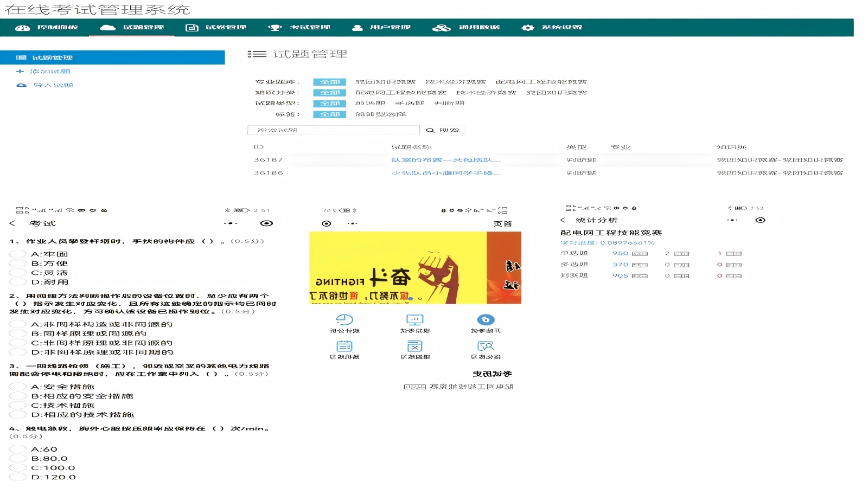Image resolution: width=868 pixels, height=488 pixels.
Task: Click the search questions input field
Action: (x=333, y=130)
